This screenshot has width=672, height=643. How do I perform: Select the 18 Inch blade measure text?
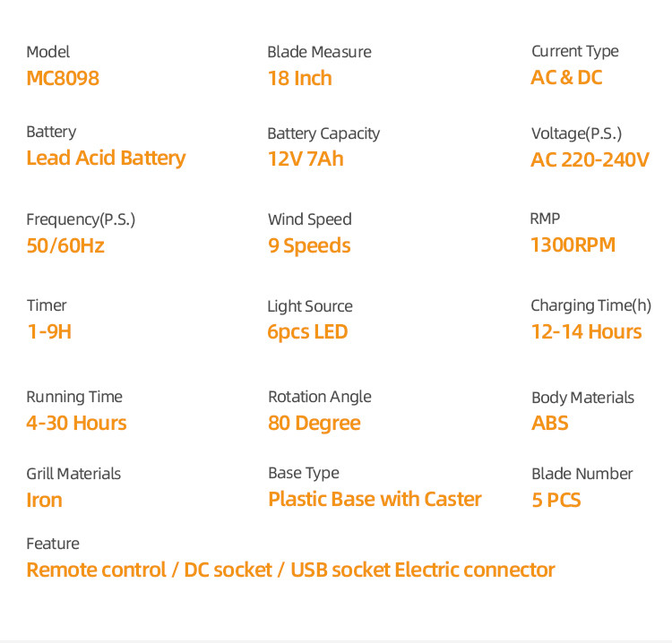pyautogui.click(x=300, y=79)
